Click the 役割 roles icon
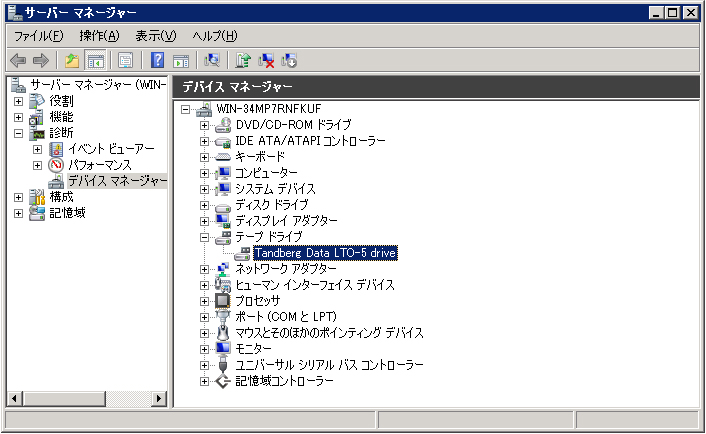 pos(37,101)
